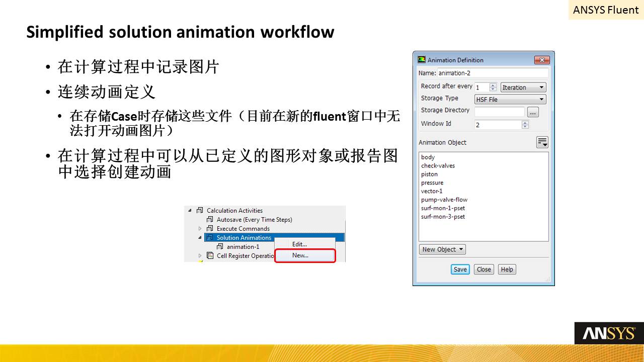Click the animation-1 item icon

[220, 247]
